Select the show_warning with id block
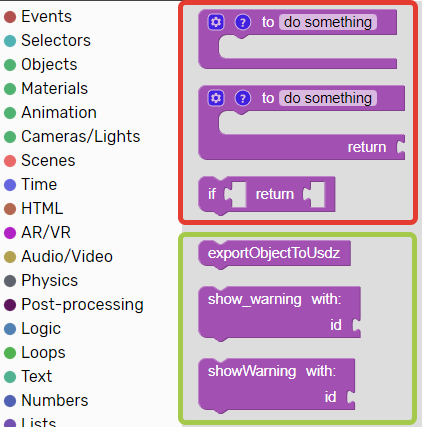422x427 pixels. point(279,313)
